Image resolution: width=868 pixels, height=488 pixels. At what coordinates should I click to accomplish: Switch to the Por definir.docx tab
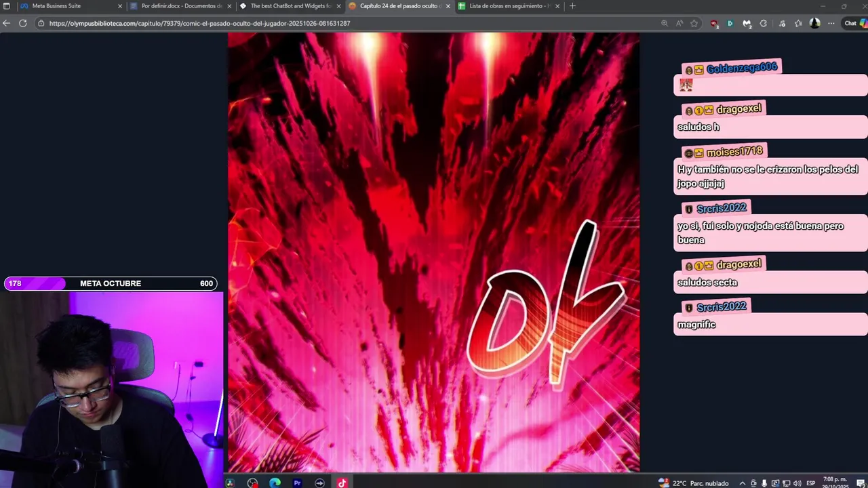click(181, 6)
